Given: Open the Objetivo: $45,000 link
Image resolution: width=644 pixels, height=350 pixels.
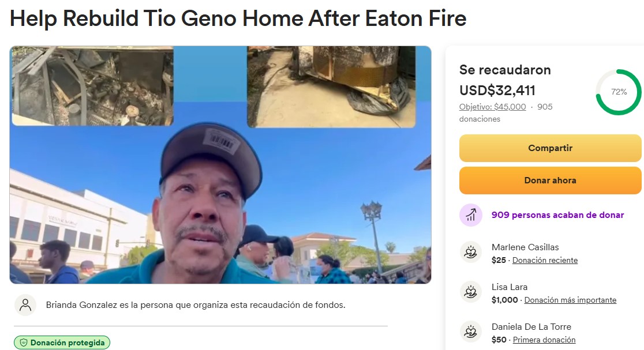Looking at the screenshot, I should click(492, 107).
